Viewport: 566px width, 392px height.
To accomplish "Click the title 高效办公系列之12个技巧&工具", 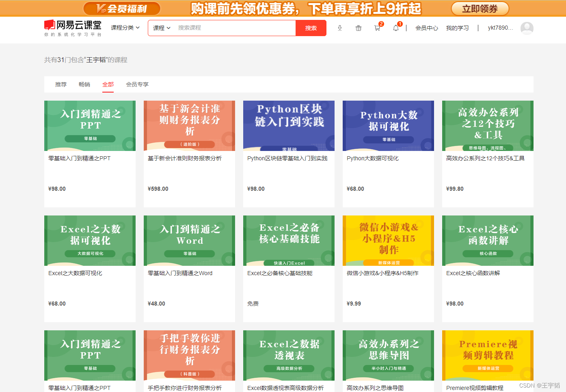I will [x=485, y=158].
